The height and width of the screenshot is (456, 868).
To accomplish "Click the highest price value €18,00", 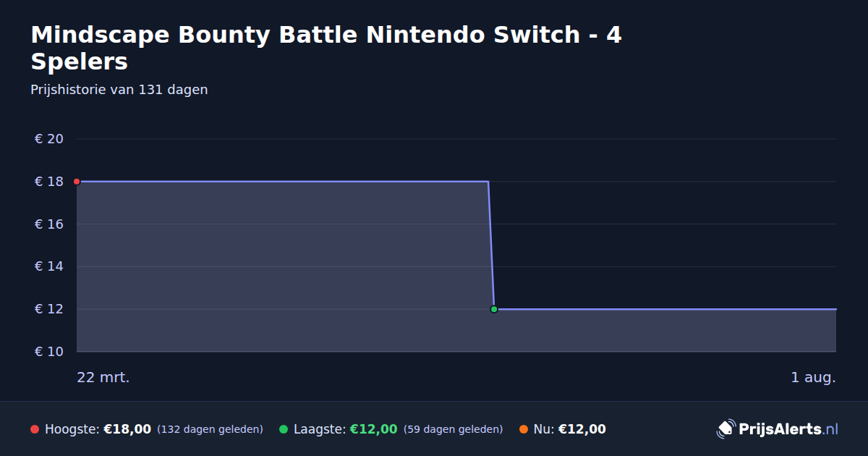I will pos(127,429).
